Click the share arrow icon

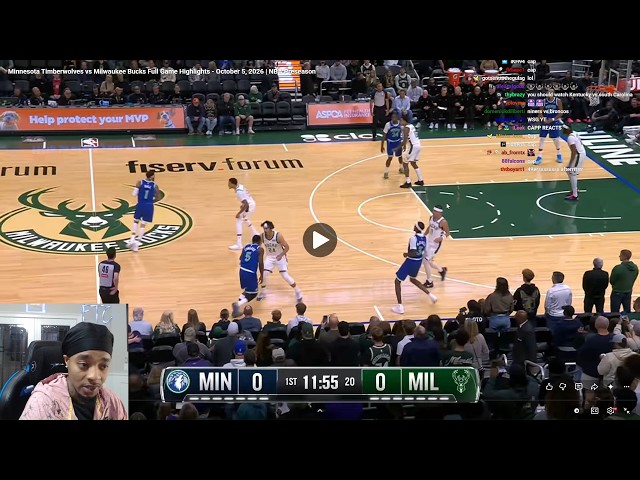click(594, 386)
